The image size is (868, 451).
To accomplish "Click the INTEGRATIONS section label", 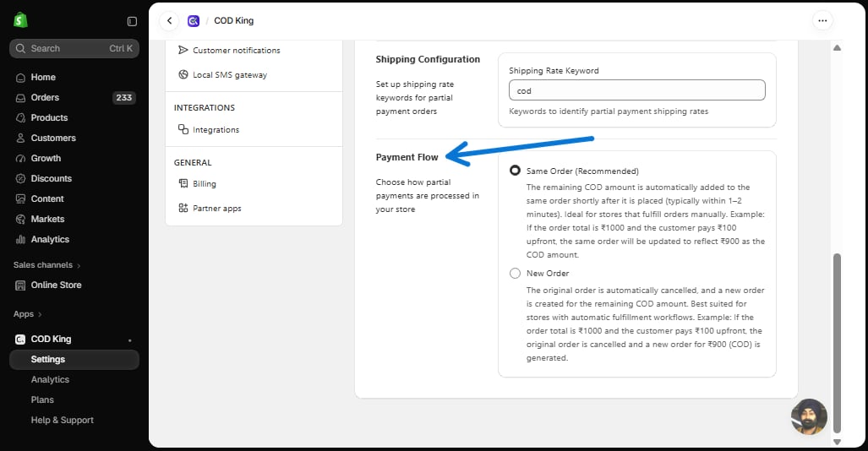I will (x=205, y=108).
